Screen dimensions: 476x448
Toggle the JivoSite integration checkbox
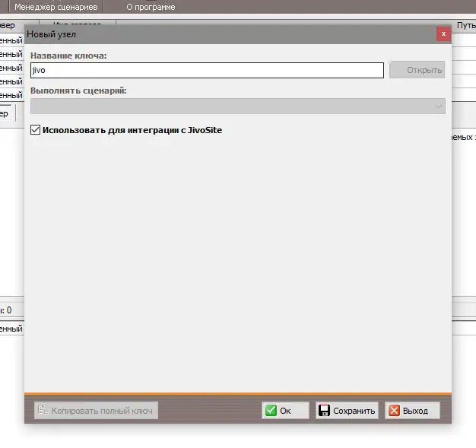tap(36, 130)
